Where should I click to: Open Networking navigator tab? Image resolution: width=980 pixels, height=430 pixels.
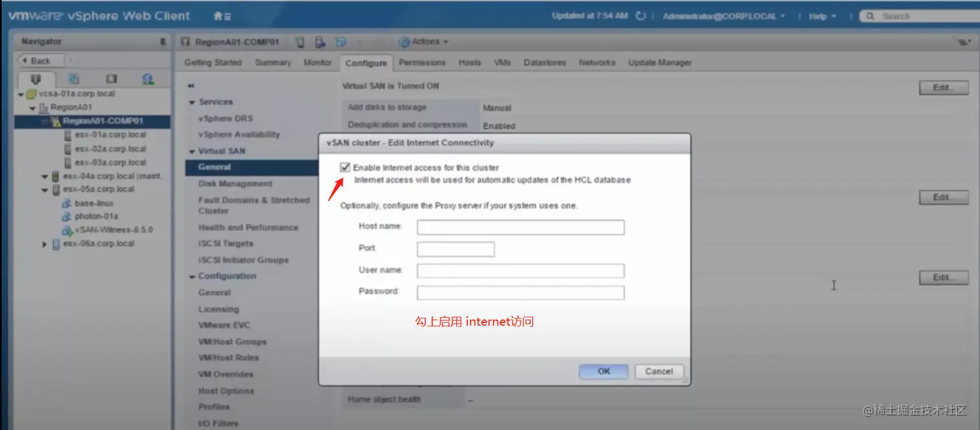(148, 79)
